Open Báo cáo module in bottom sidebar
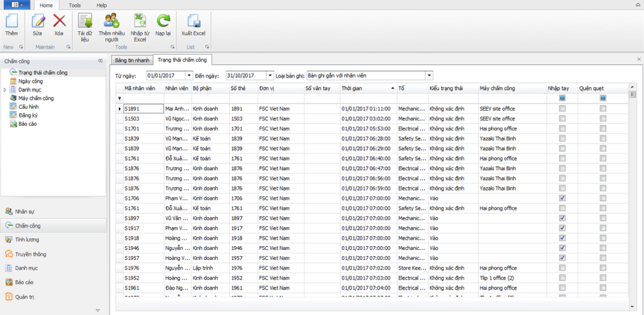This screenshot has width=644, height=315. 53,283
